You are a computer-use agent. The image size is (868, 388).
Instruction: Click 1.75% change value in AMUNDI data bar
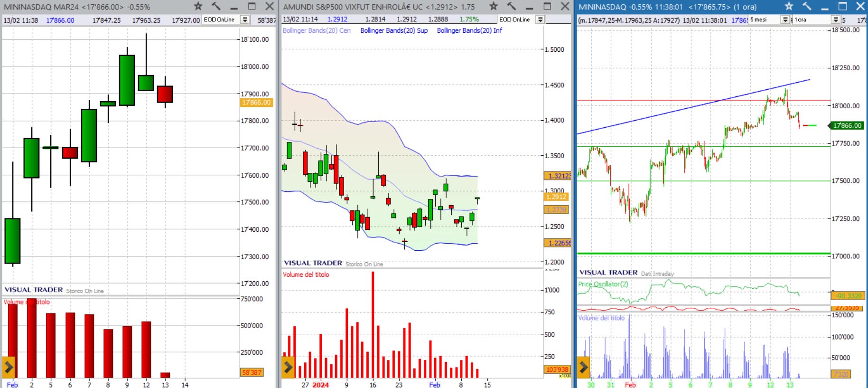point(469,19)
